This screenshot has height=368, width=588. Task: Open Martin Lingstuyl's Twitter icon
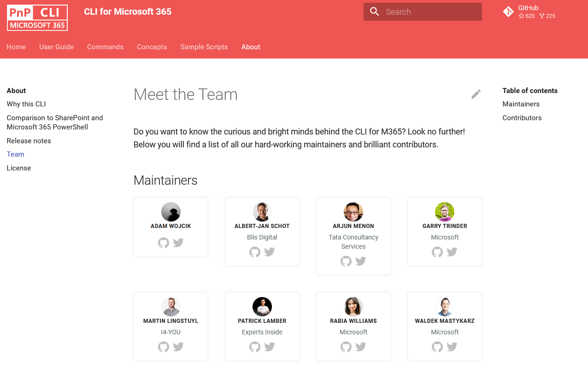tap(178, 347)
